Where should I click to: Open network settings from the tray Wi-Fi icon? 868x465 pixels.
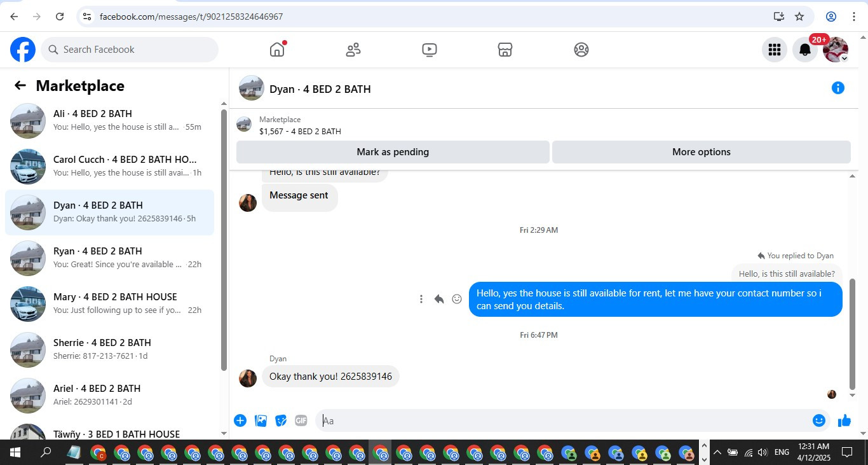point(748,453)
